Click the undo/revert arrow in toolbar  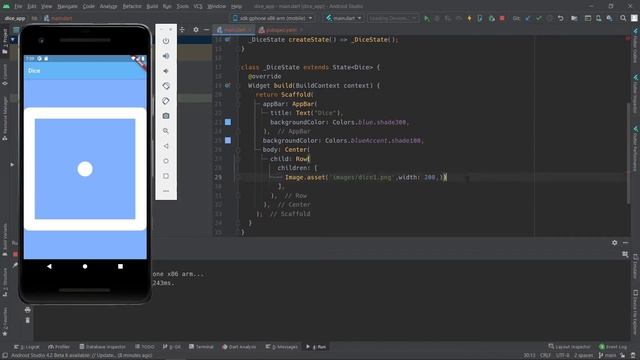tap(561, 18)
